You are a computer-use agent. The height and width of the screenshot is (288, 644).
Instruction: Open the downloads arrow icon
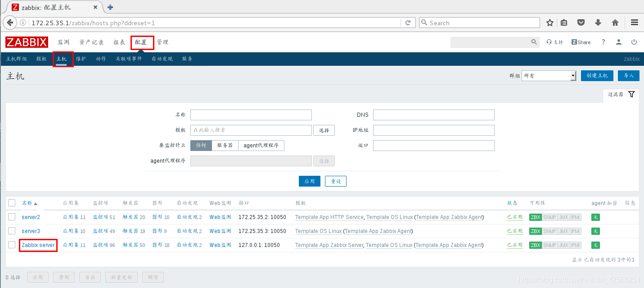(x=598, y=23)
